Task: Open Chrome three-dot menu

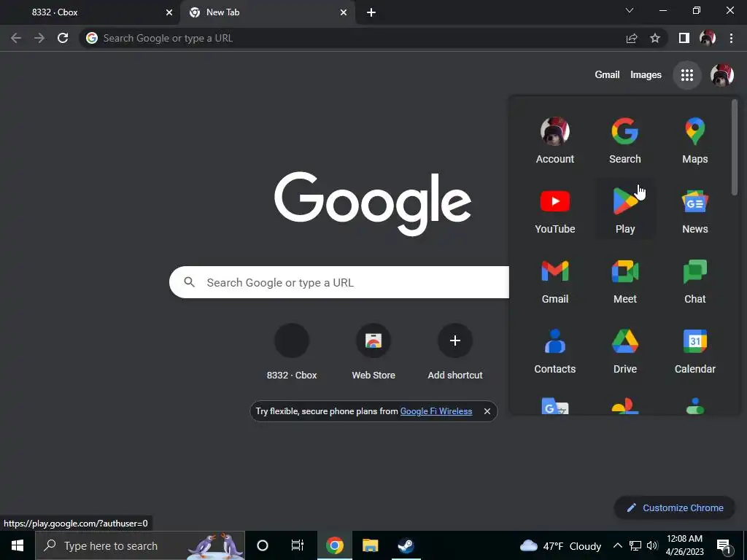Action: click(x=731, y=38)
